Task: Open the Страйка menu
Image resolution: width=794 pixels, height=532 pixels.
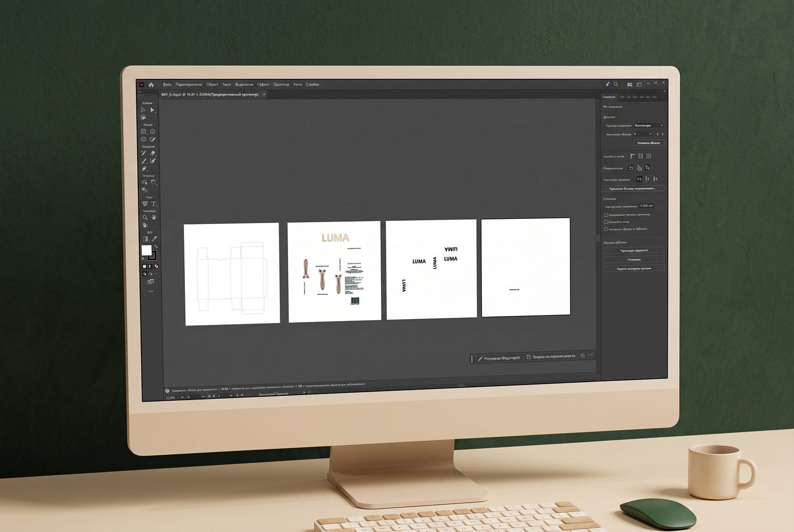Action: pyautogui.click(x=312, y=84)
